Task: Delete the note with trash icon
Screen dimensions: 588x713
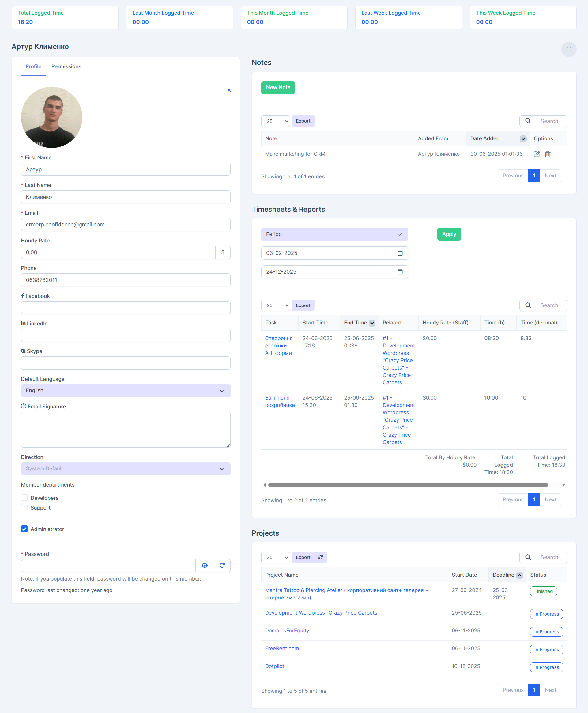Action: tap(547, 154)
